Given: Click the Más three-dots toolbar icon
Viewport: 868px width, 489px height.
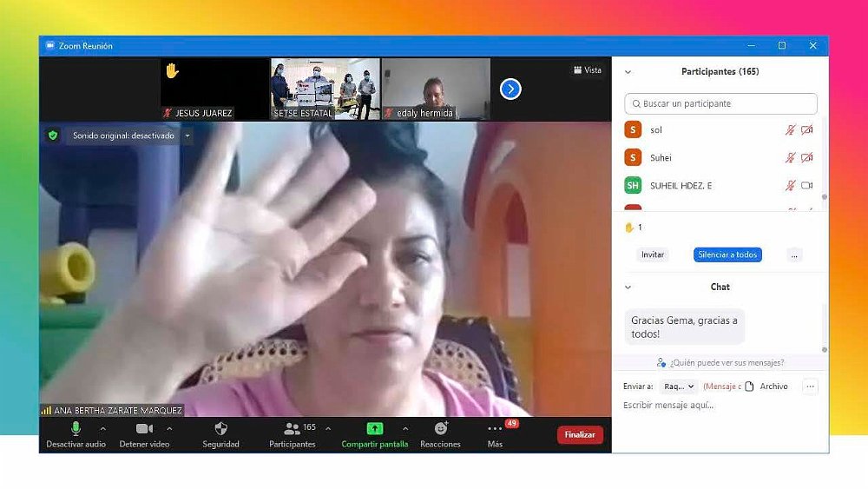Looking at the screenshot, I should [495, 429].
